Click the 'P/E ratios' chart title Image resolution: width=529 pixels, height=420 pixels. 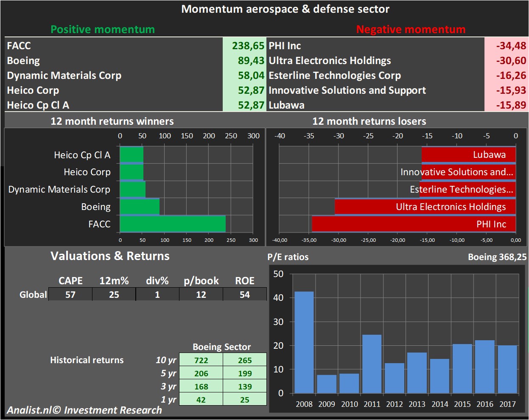[x=288, y=257]
